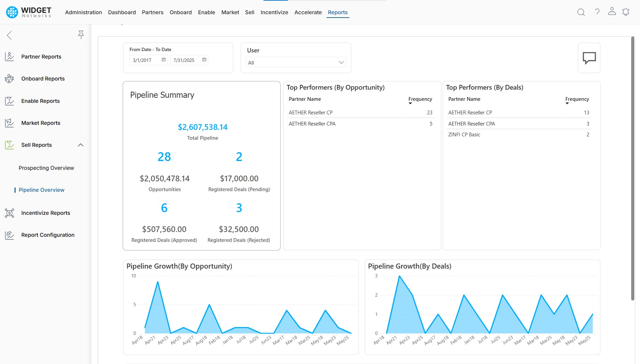Open the notifications bell icon
Screen dimensions: 640x364
[x=625, y=12]
